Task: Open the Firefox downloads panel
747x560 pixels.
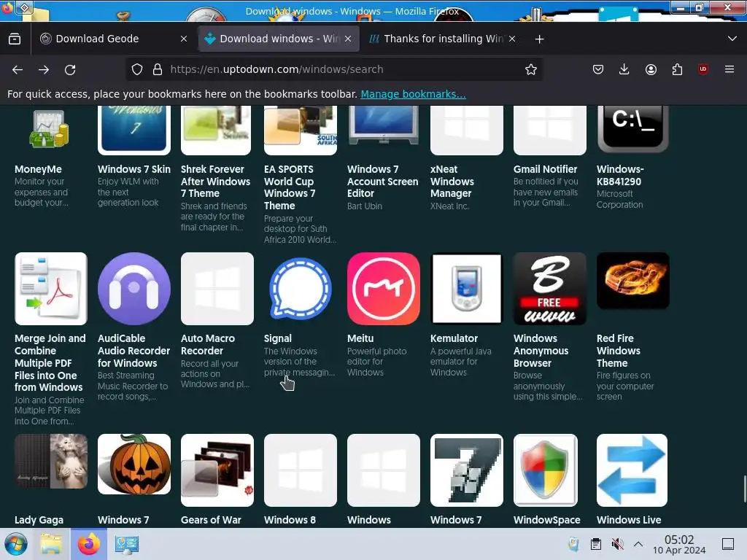Action: coord(624,69)
